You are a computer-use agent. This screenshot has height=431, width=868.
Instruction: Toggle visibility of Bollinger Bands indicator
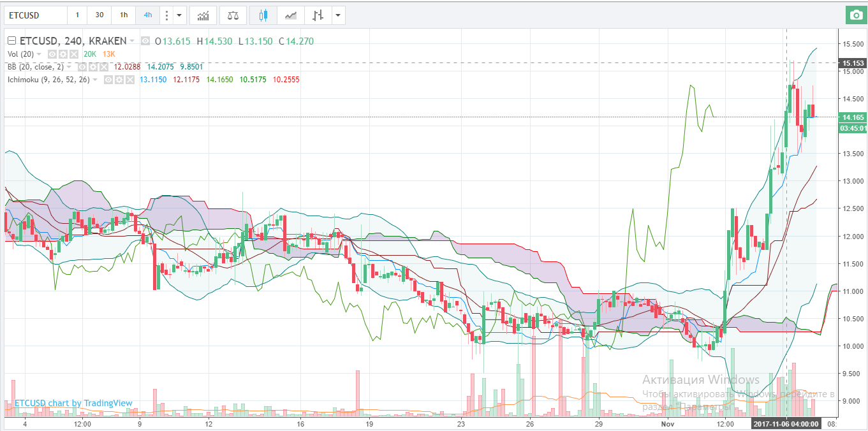click(x=82, y=67)
